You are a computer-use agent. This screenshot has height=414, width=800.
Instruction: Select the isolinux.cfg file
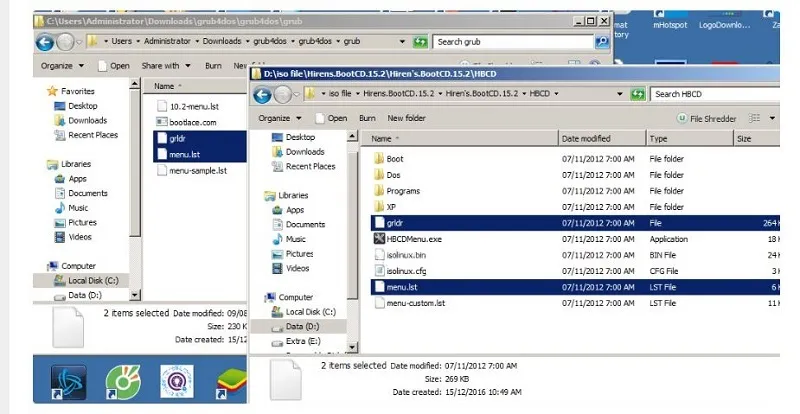tap(406, 271)
